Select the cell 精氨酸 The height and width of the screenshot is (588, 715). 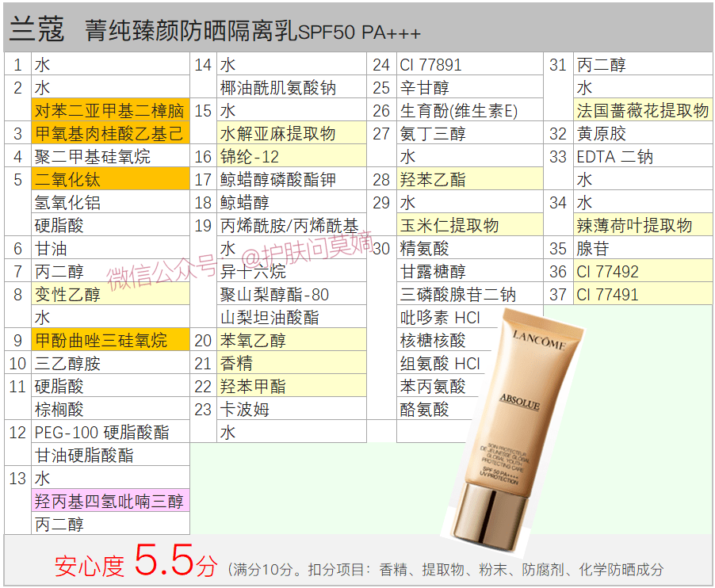[x=470, y=248]
